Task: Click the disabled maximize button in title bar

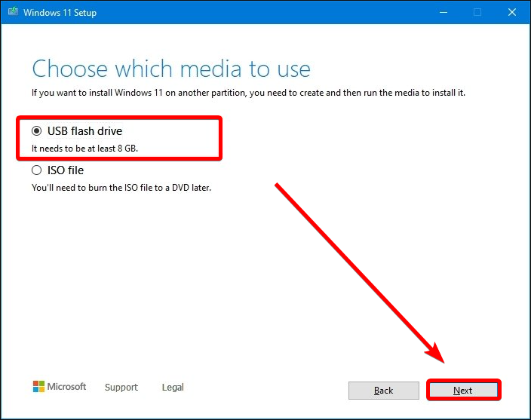Action: point(477,12)
